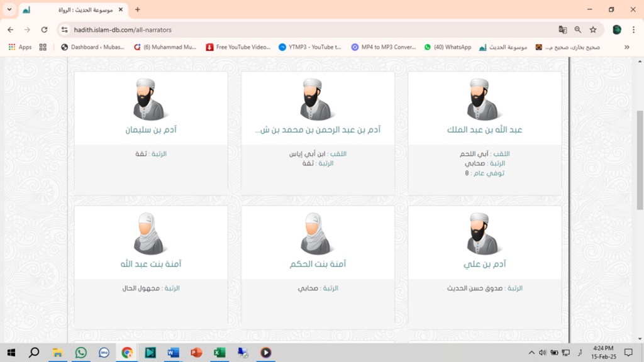Show hidden system tray icons
The height and width of the screenshot is (362, 644).
tap(531, 353)
